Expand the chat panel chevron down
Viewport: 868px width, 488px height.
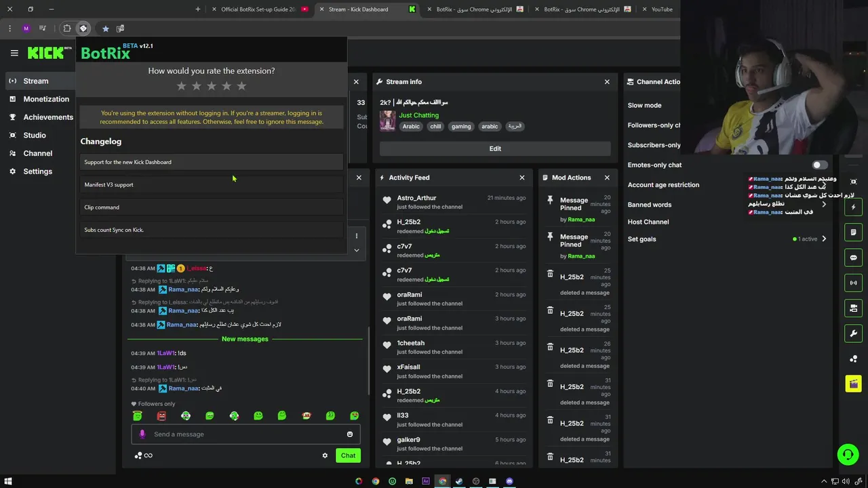click(x=357, y=250)
